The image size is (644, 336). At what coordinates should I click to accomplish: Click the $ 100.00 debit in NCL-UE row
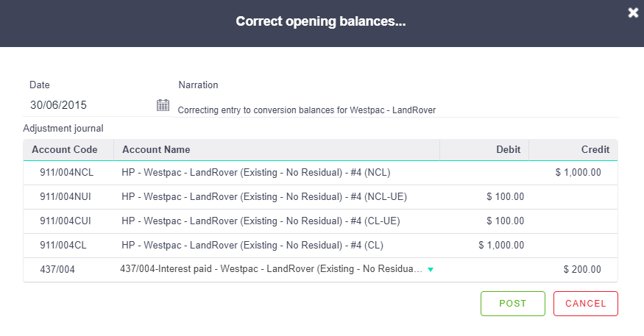point(505,197)
